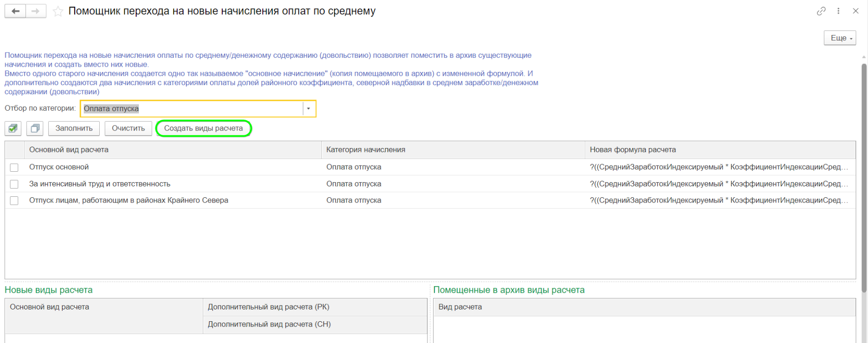Close the assistant form with X
The image size is (868, 343).
pos(855,11)
